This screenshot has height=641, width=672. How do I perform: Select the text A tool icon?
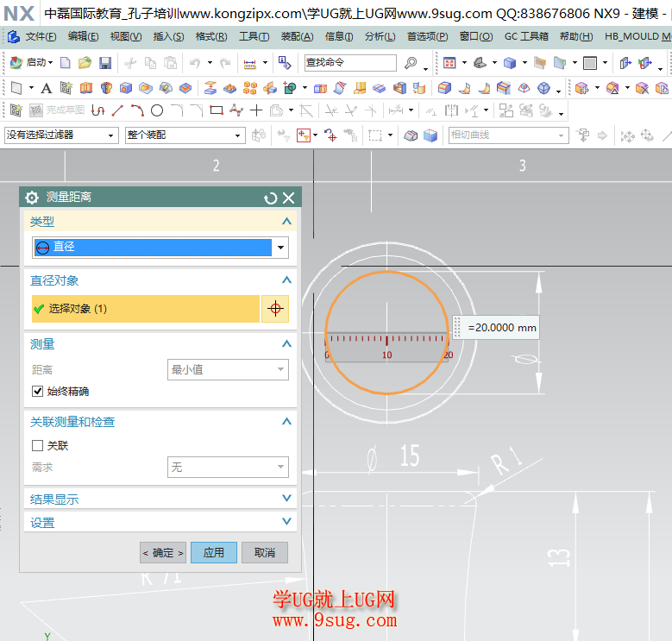click(46, 88)
